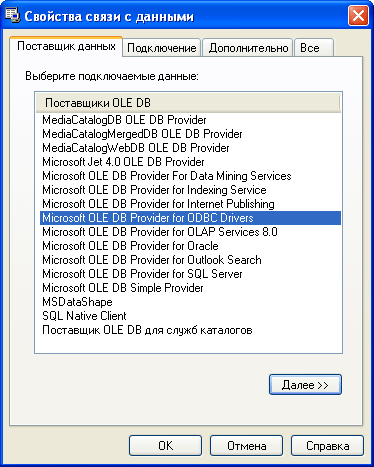374x467 pixels.
Task: Select the Все tab
Action: tap(313, 48)
